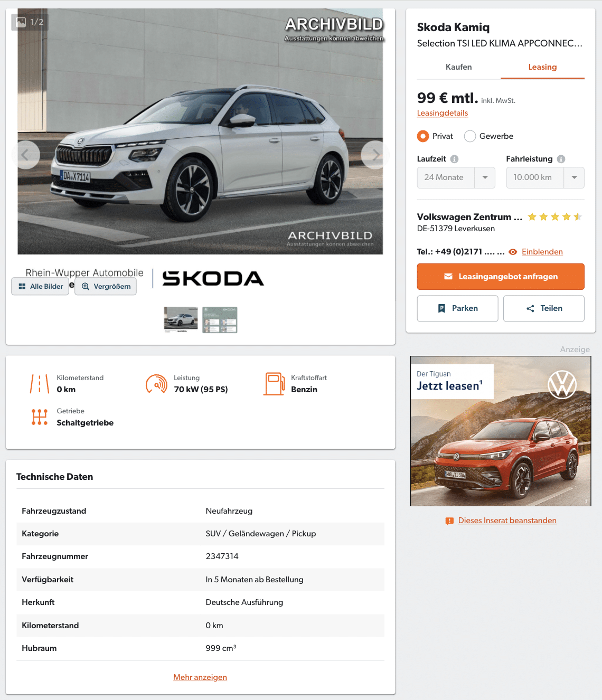Open the Leasingdetails link
The width and height of the screenshot is (602, 700).
pyautogui.click(x=443, y=113)
